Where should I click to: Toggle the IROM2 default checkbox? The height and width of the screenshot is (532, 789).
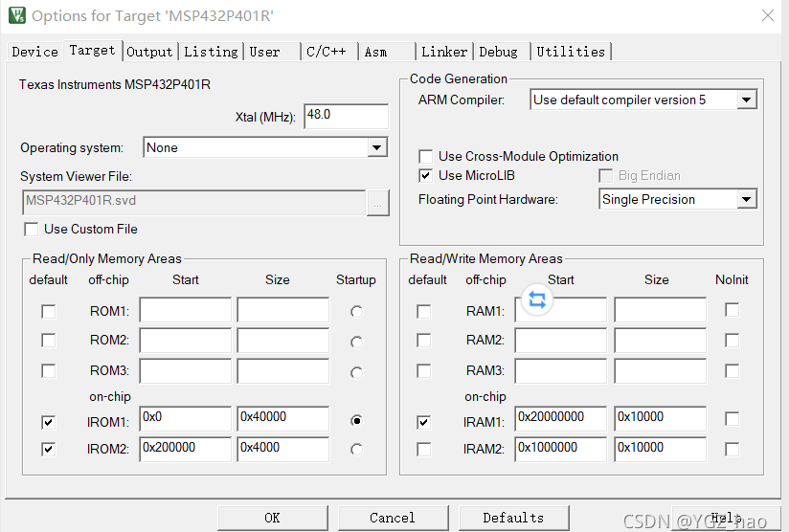click(x=48, y=449)
